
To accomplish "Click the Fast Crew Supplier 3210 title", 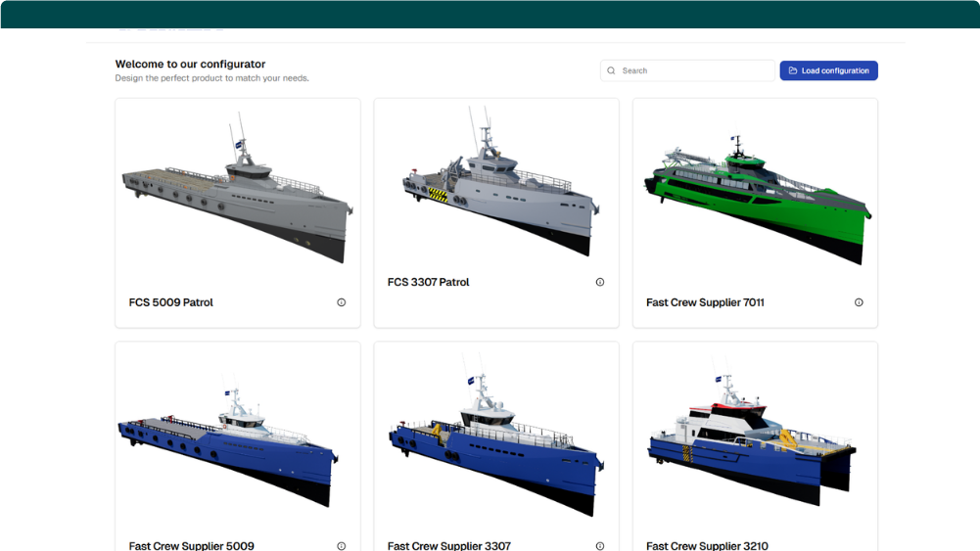I will 707,545.
